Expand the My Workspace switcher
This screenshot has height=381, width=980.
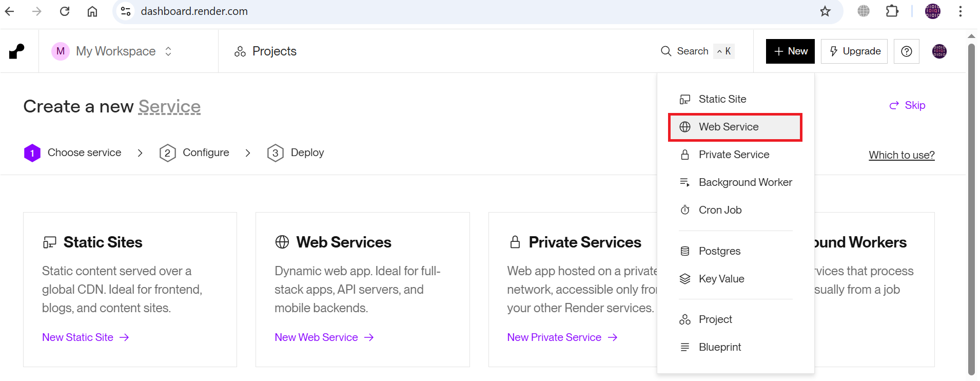[112, 51]
